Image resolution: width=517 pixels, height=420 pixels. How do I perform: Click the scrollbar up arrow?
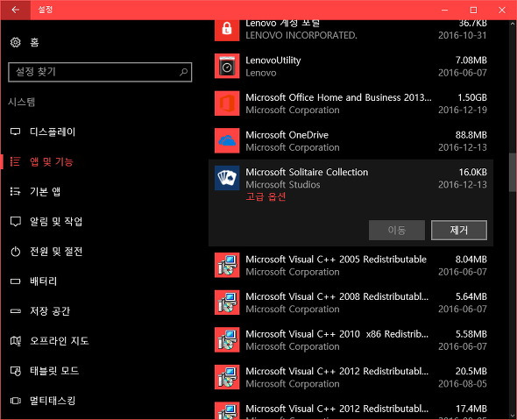click(x=513, y=24)
